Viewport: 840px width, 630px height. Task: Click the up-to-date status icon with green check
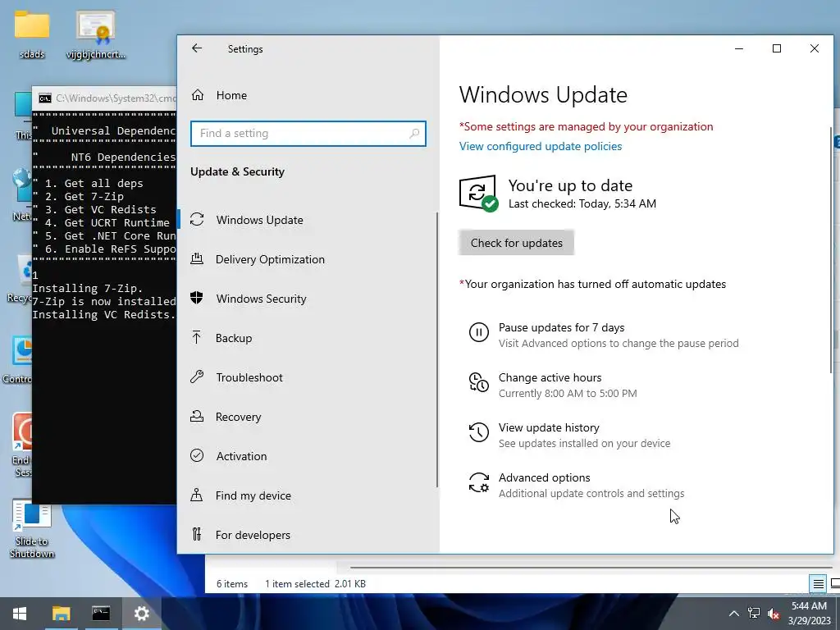[478, 193]
